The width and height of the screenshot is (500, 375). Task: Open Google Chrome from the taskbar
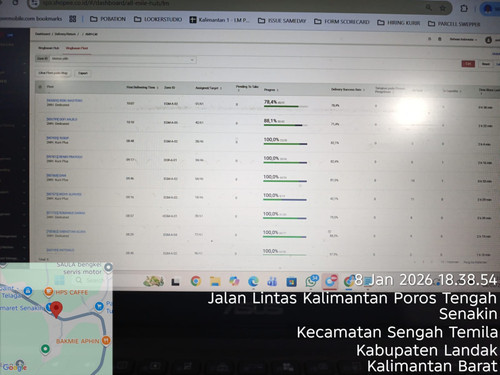click(196, 281)
